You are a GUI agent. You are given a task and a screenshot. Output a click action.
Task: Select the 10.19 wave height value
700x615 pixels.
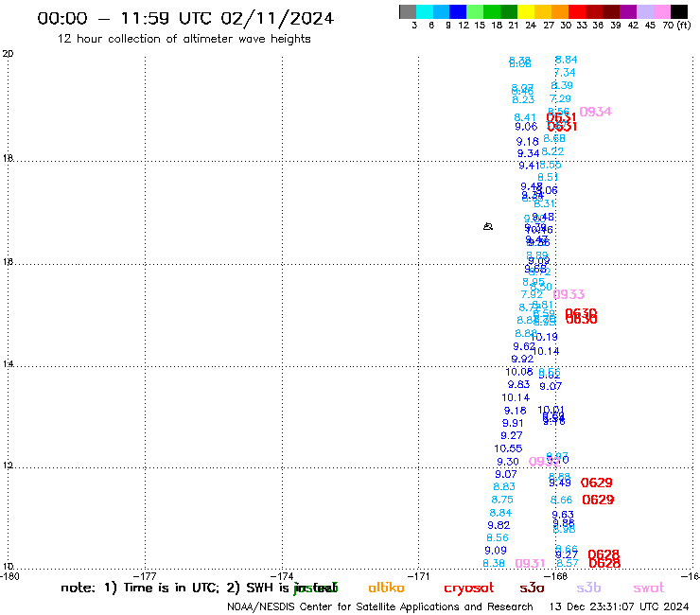tap(544, 337)
